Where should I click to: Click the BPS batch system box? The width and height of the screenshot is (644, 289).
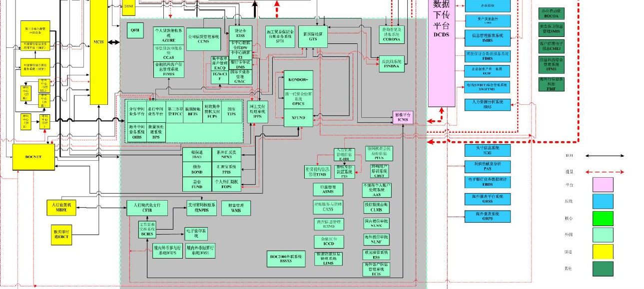156,133
